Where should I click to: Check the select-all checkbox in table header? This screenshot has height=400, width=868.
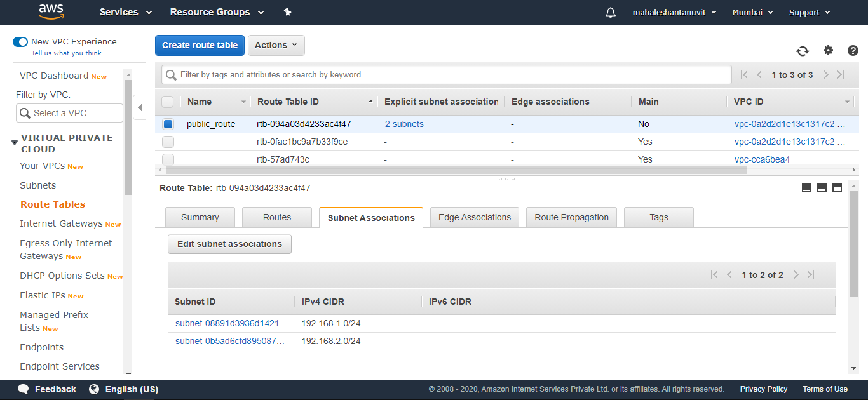click(168, 102)
